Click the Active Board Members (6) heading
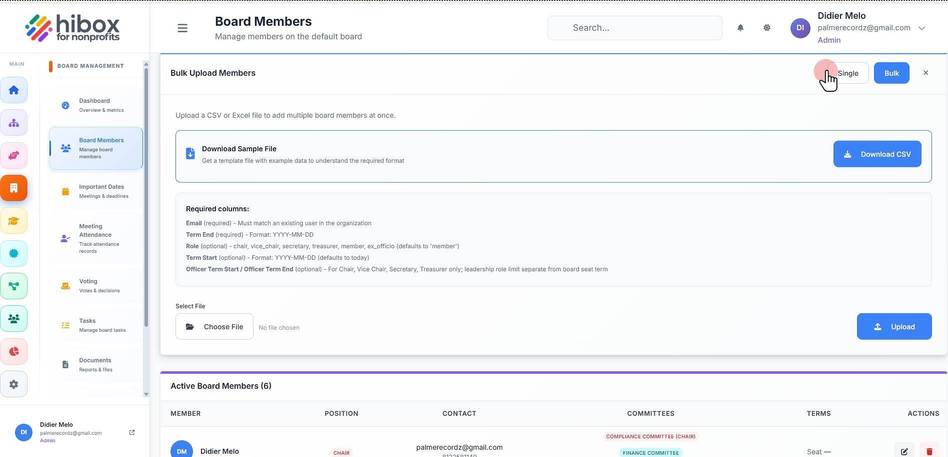Viewport: 948px width, 457px height. point(221,386)
